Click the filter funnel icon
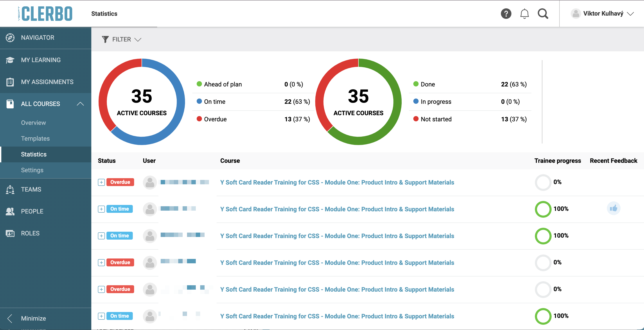644x330 pixels. pos(105,39)
